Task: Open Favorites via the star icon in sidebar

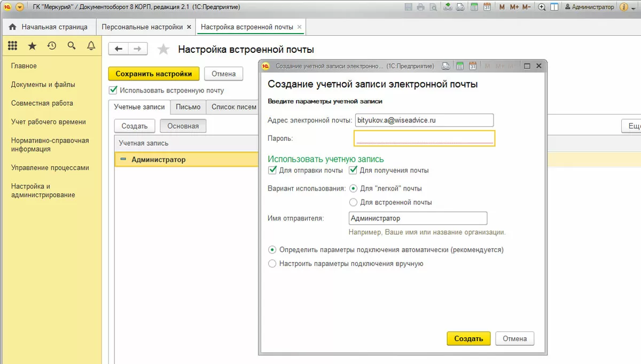Action: (32, 46)
